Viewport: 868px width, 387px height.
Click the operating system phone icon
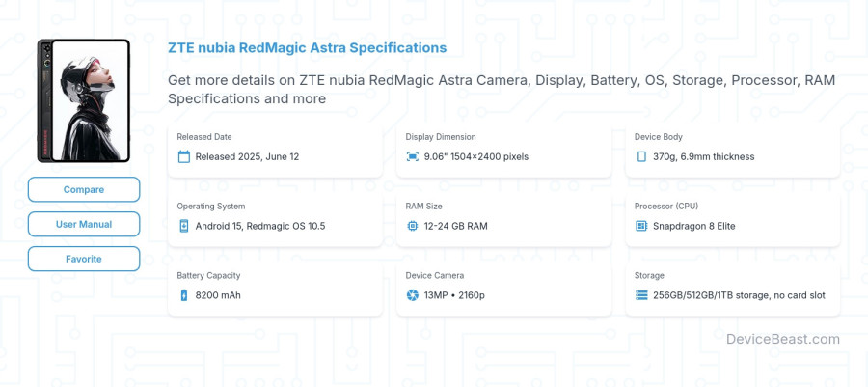click(x=184, y=226)
